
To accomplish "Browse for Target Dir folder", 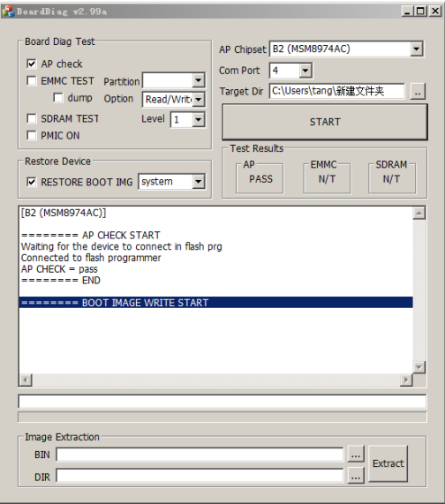I will tap(418, 92).
